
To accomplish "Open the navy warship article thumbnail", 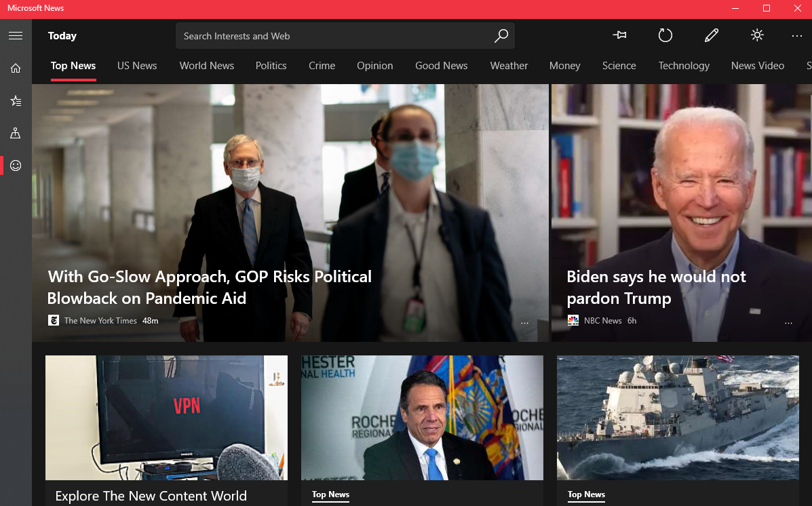I will 678,417.
